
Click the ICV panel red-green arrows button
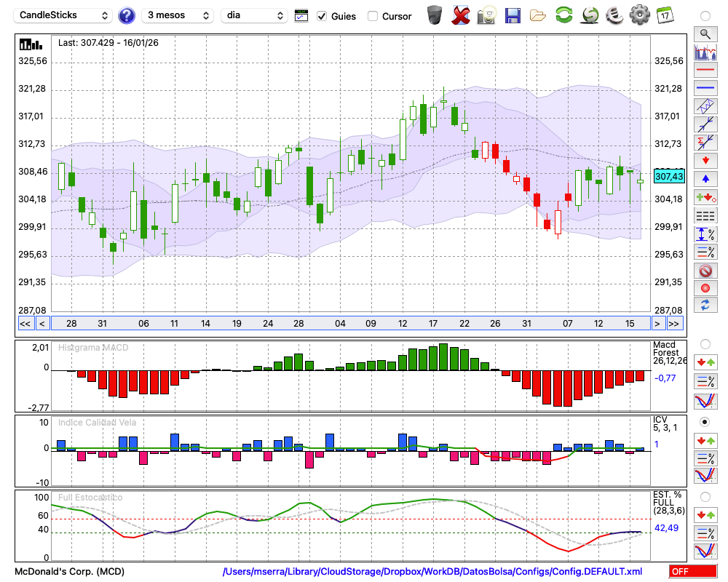(705, 440)
